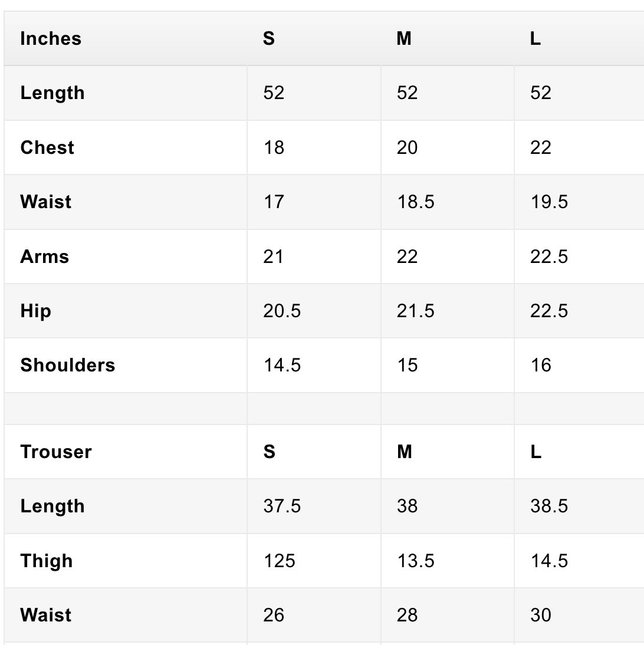Select Arms value 21 for size S
The height and width of the screenshot is (645, 644).
(274, 256)
